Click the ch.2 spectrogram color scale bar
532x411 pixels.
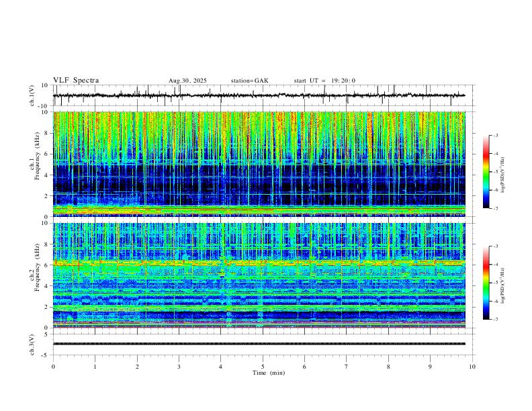click(486, 283)
